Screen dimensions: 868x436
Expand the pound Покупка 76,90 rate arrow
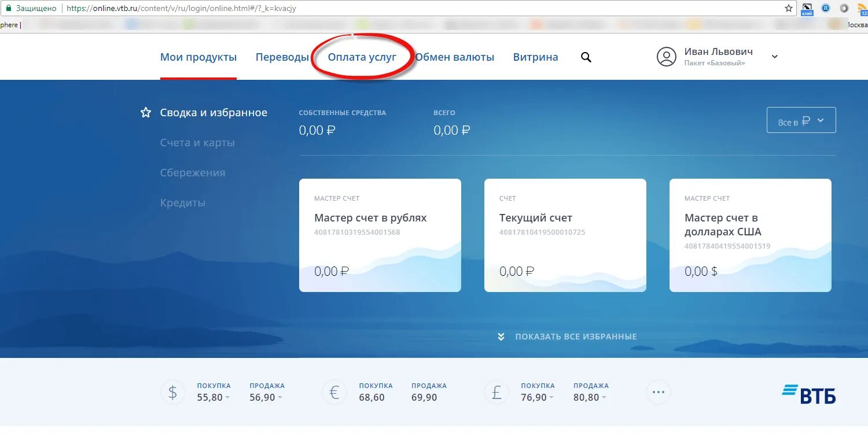tap(551, 398)
